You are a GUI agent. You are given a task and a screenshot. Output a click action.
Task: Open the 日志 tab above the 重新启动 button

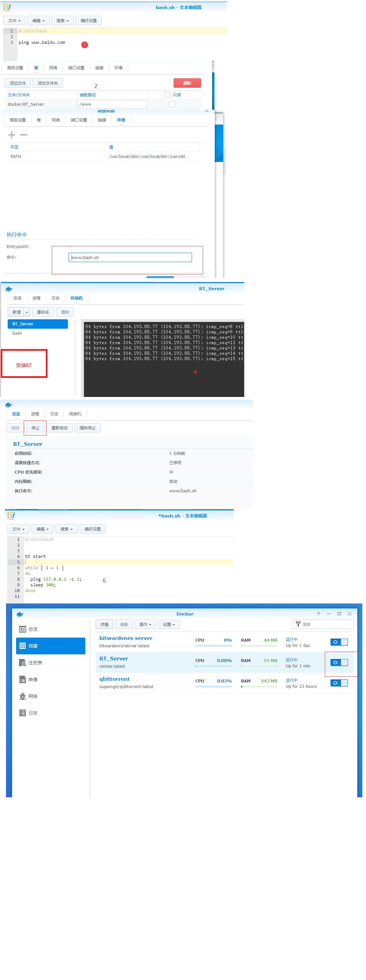coord(55,414)
